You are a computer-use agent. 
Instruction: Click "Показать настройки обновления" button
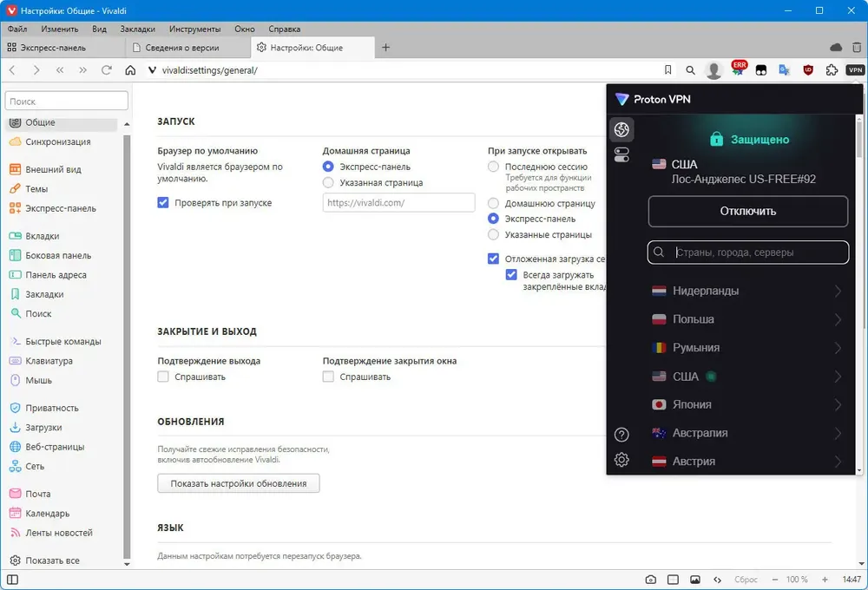click(239, 483)
